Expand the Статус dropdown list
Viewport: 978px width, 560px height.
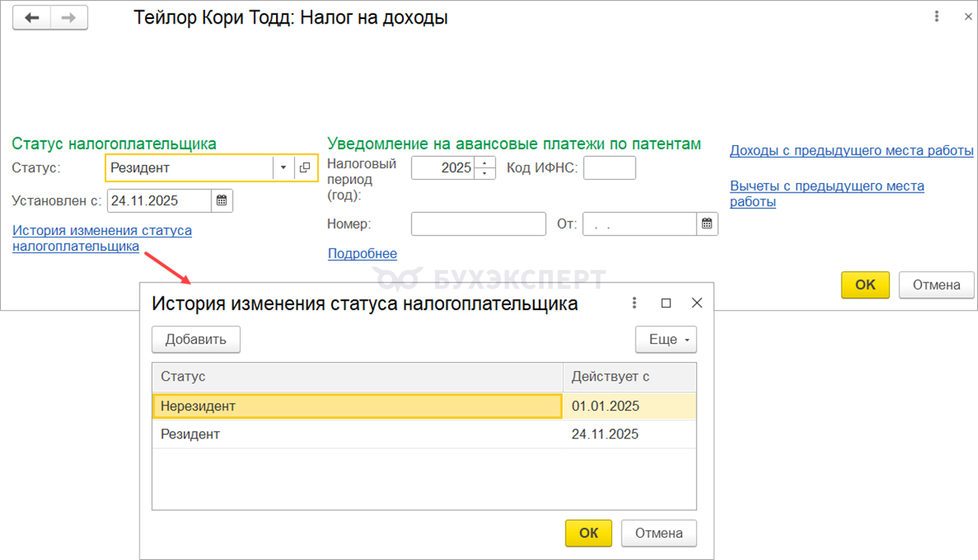click(x=283, y=167)
